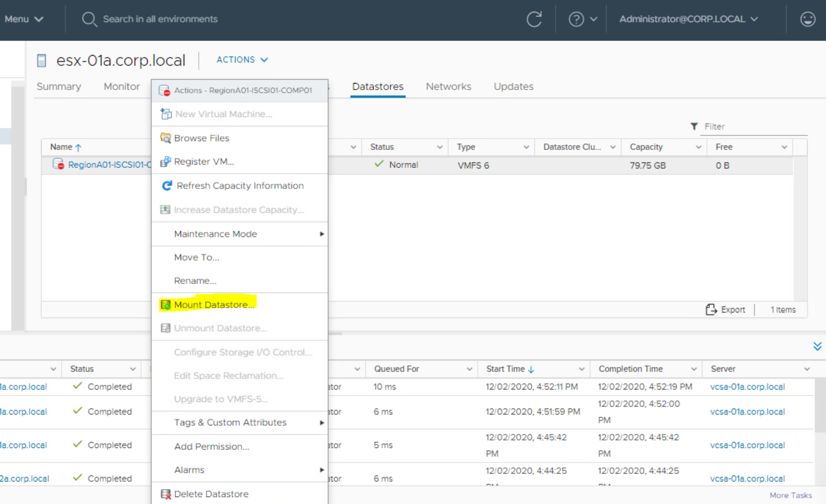Select Mount Datastore from the context menu
Image resolution: width=826 pixels, height=504 pixels.
[214, 304]
